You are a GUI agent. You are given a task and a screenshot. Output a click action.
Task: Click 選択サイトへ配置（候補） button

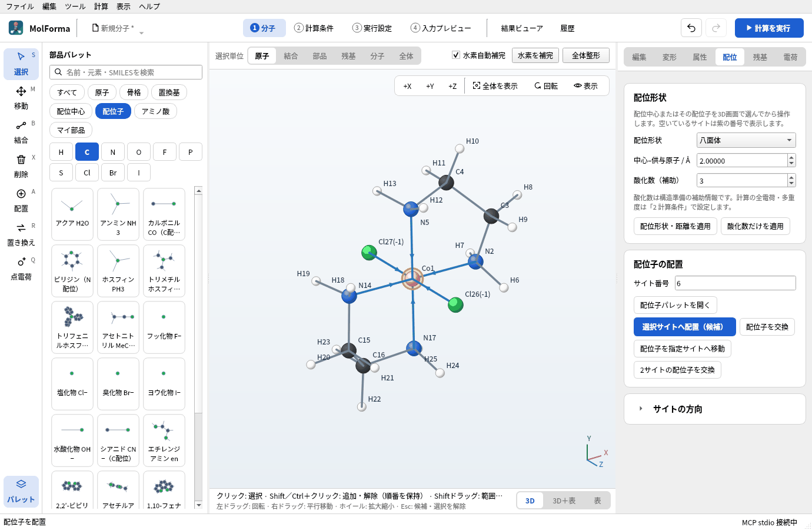click(685, 327)
